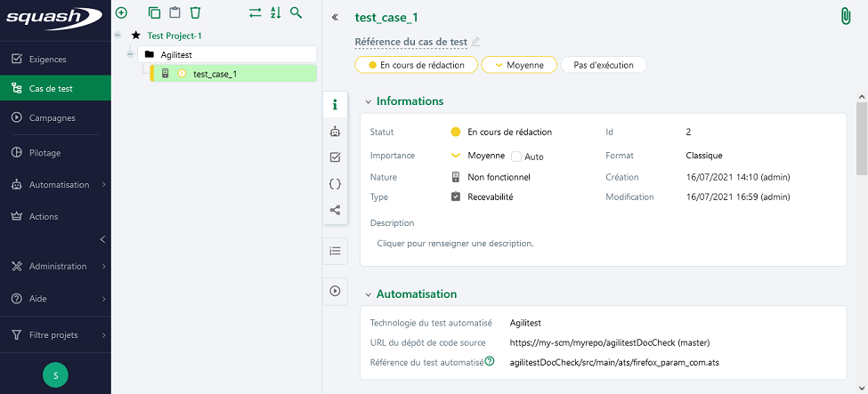Image resolution: width=868 pixels, height=394 pixels.
Task: Open the robot automation anchor icon
Action: coord(335,132)
